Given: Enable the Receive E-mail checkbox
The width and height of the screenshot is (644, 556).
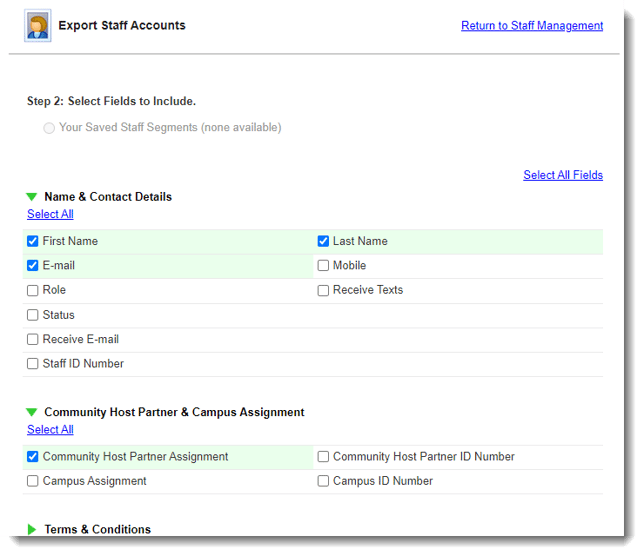Looking at the screenshot, I should tap(33, 340).
